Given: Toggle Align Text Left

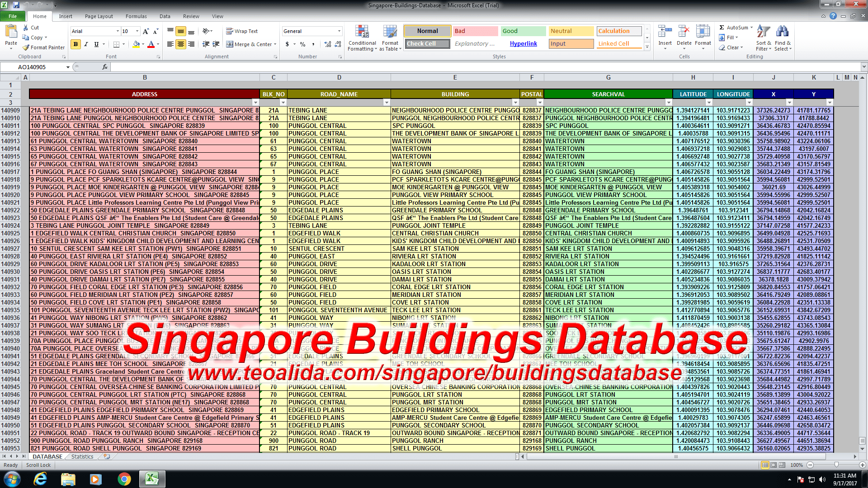Looking at the screenshot, I should [170, 44].
